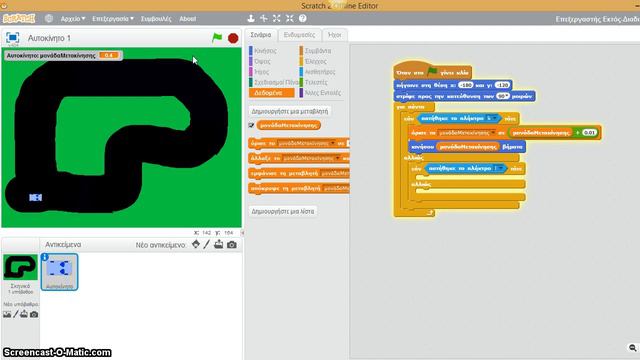Click the zoom magnifier in scripts area
The height and width of the screenshot is (360, 640).
coord(632,348)
